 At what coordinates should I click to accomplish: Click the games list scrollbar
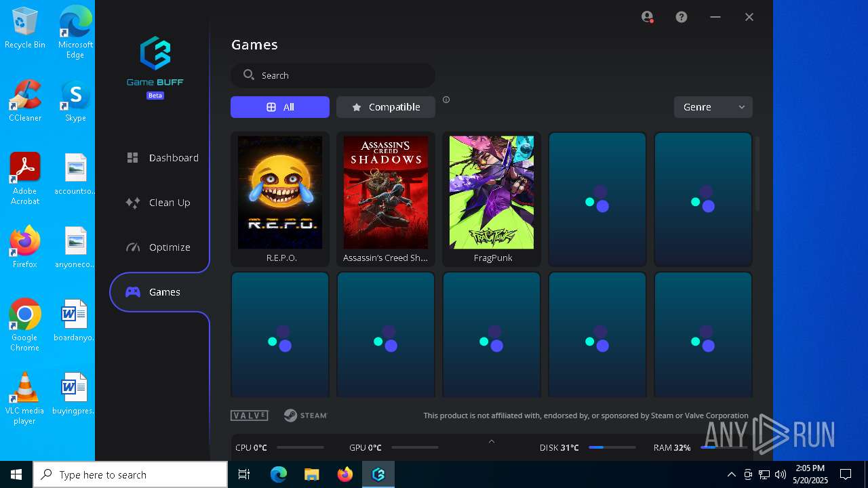click(x=757, y=173)
